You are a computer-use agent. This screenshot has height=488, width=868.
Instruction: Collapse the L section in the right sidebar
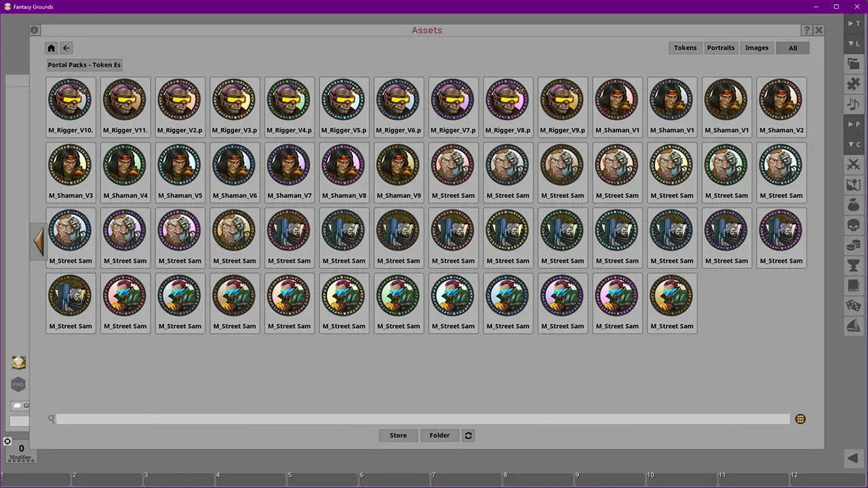pos(852,43)
